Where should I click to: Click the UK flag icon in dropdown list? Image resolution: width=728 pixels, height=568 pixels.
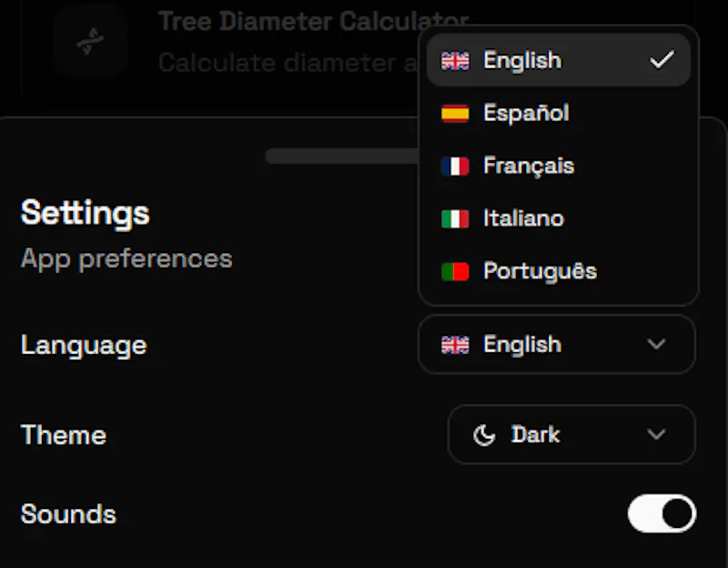coord(455,60)
